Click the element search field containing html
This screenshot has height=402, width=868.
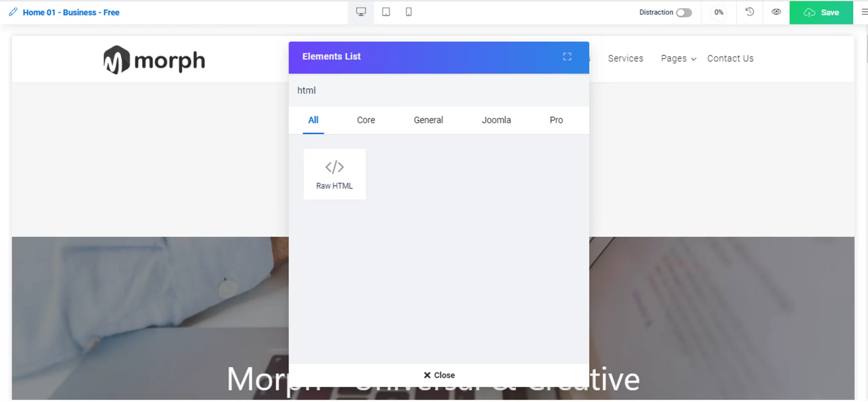(x=439, y=91)
